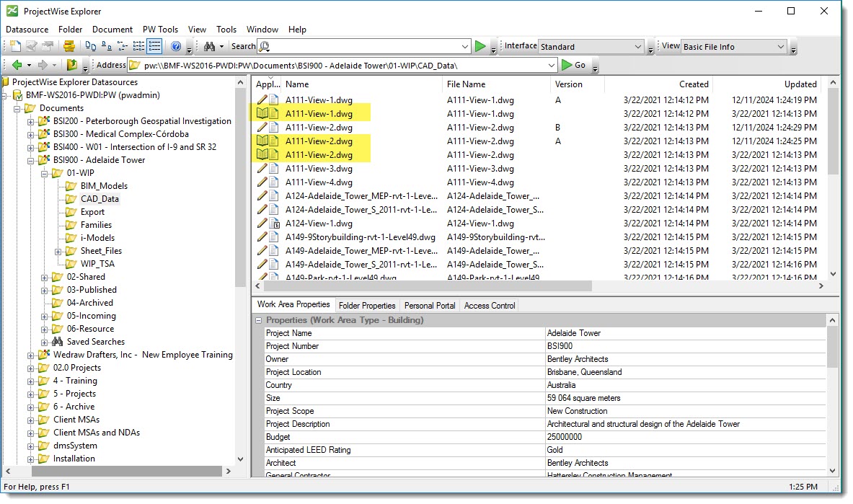Click the Search input field
853x504 pixels.
[x=368, y=47]
